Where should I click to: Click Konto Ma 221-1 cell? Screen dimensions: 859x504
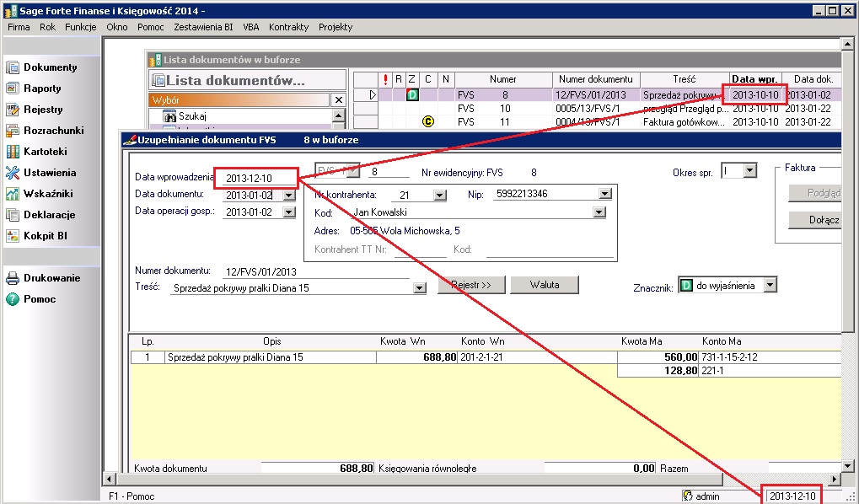click(770, 371)
